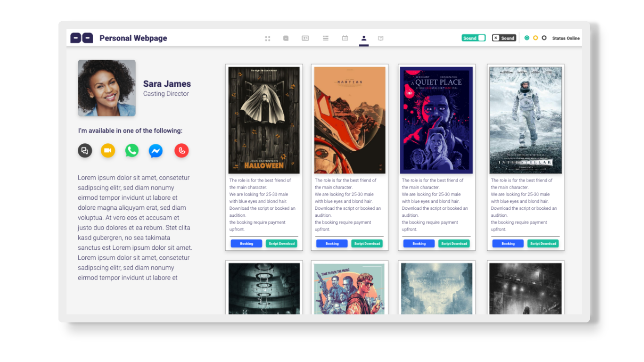Start a call via yellow video icon

(108, 151)
